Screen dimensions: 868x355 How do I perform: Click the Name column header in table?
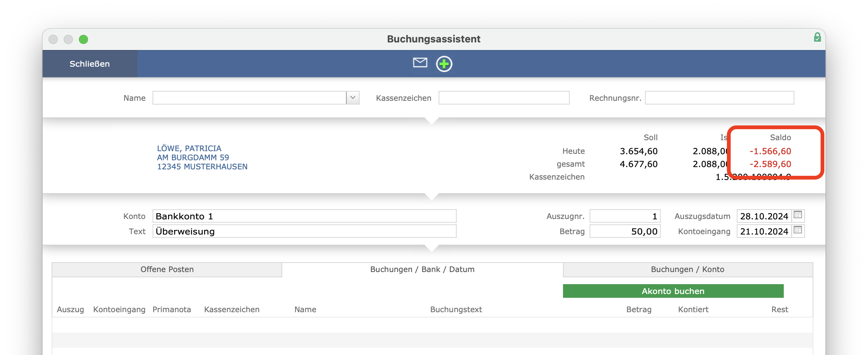pyautogui.click(x=305, y=310)
